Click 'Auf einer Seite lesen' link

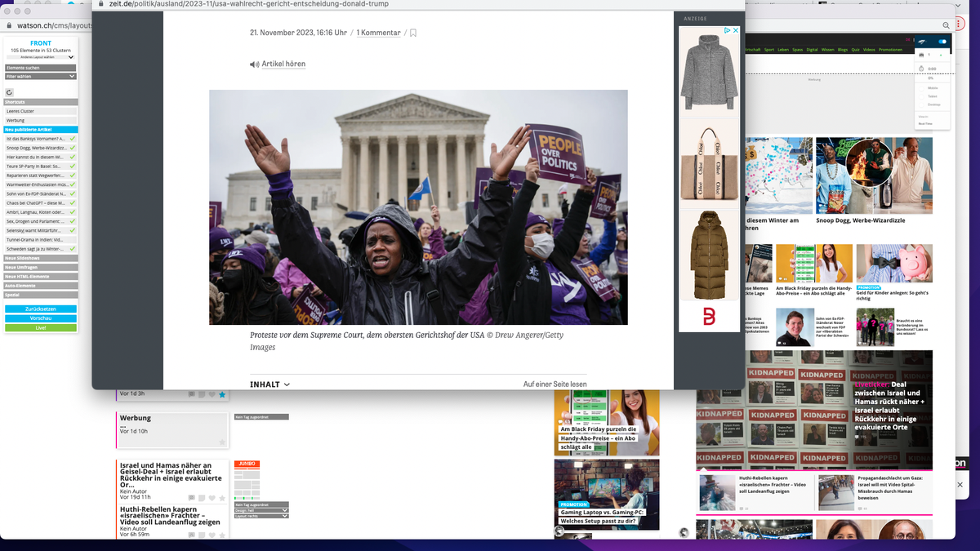click(x=555, y=384)
